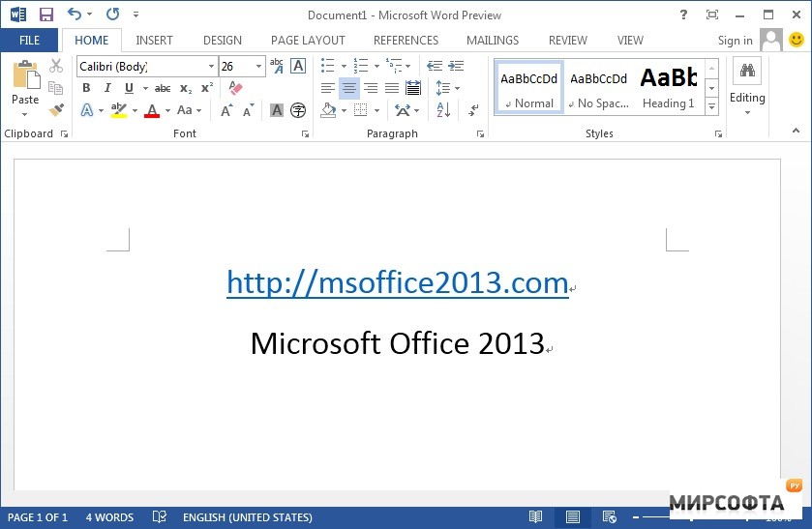Increase paragraph indent

(456, 66)
